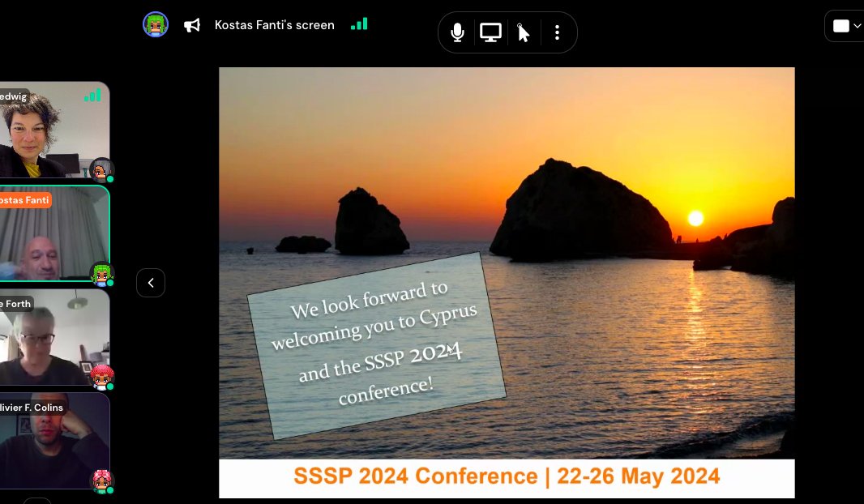Click the 'Kostas Fanti's screen' title

275,25
